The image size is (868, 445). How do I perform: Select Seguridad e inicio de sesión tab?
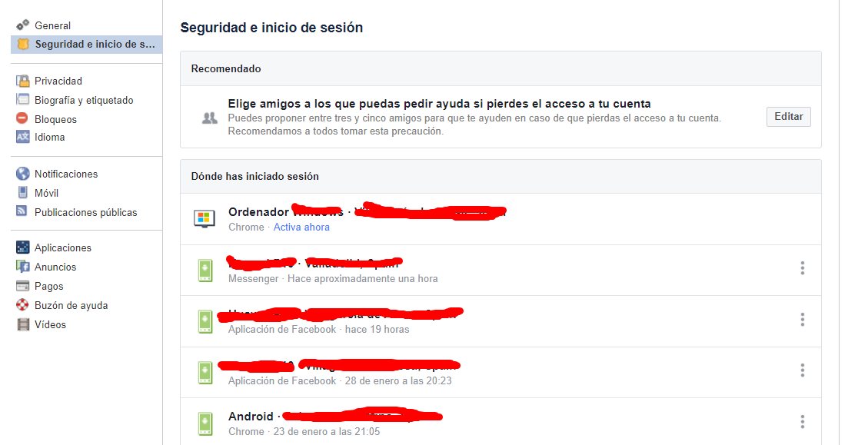(86, 45)
